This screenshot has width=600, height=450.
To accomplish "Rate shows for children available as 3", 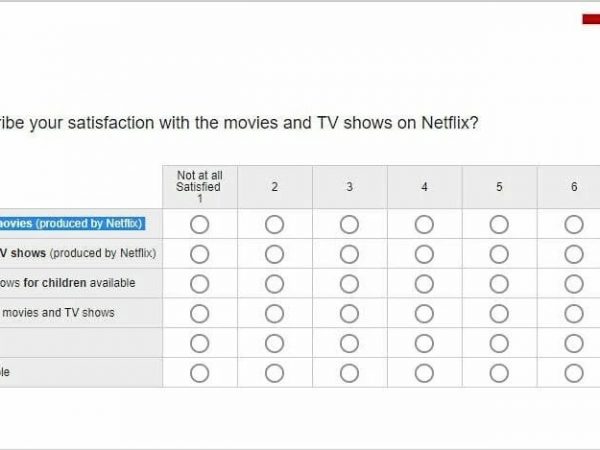I will click(349, 284).
